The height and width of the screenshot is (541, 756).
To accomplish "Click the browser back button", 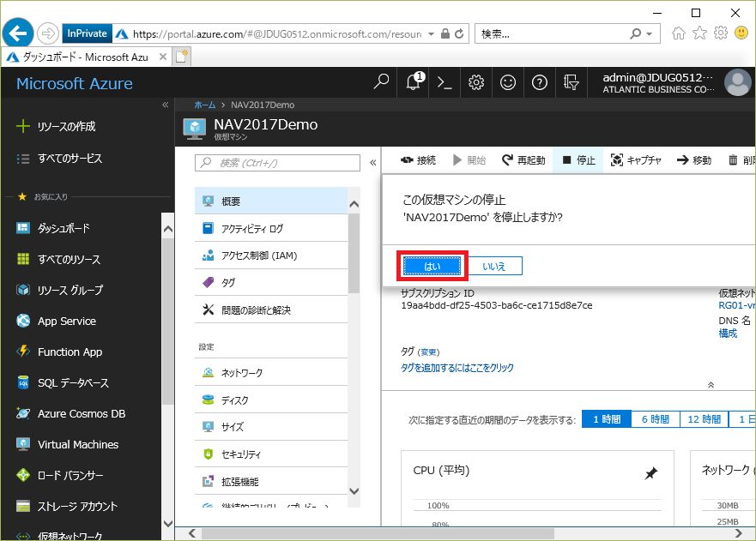I will (18, 33).
